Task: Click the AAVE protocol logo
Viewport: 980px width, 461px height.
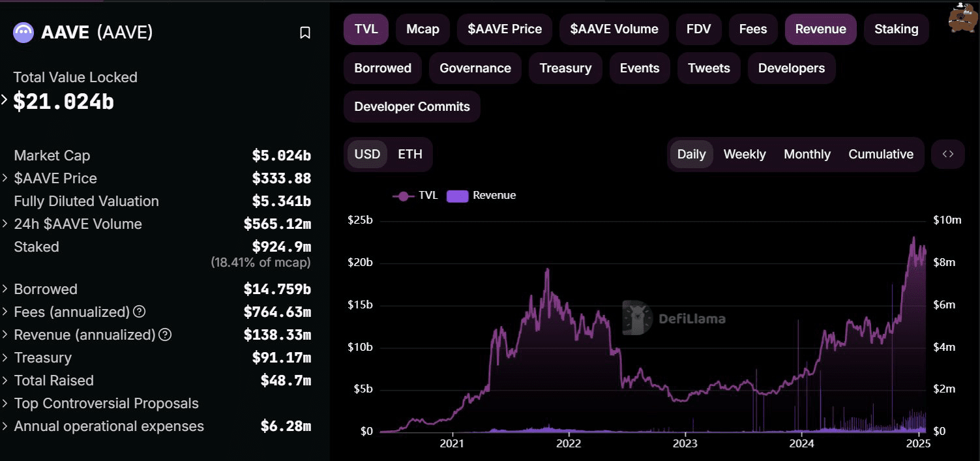Action: tap(23, 32)
